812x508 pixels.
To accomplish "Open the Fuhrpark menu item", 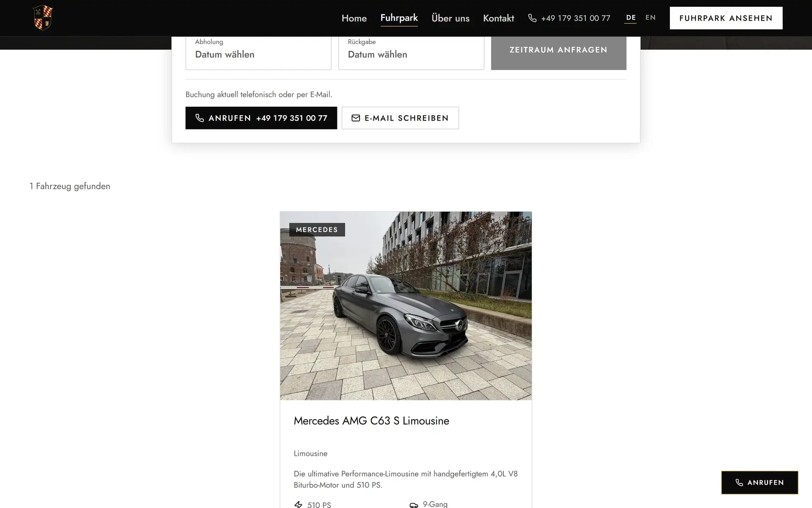I will pos(399,18).
